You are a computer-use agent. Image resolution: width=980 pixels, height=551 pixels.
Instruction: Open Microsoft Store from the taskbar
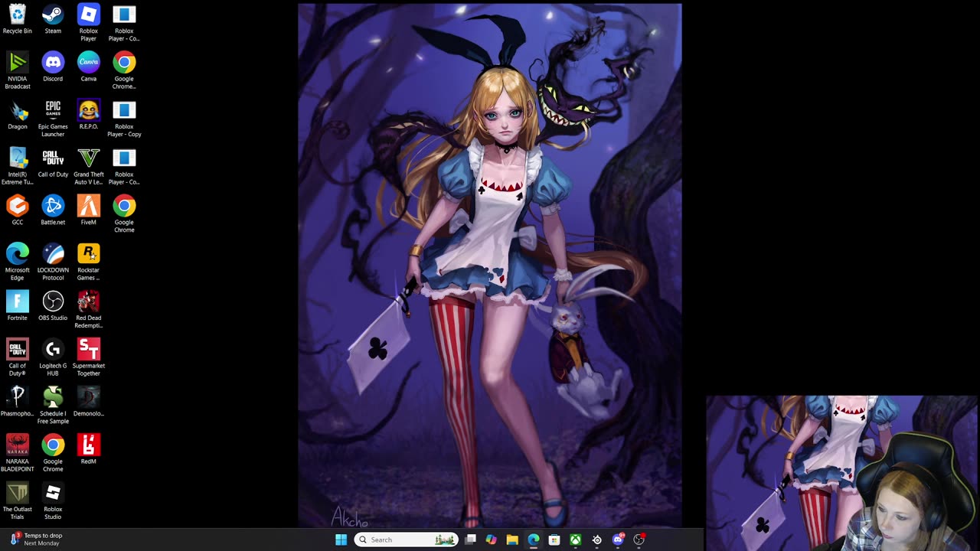[554, 540]
